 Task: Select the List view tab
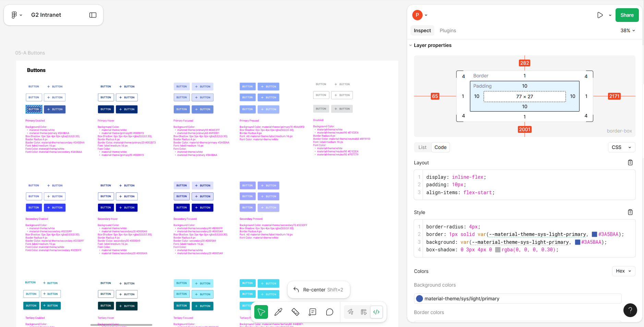(422, 147)
